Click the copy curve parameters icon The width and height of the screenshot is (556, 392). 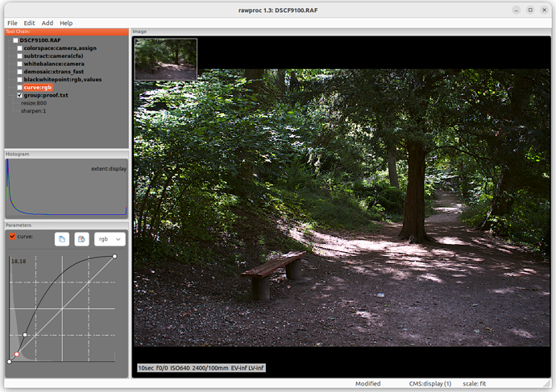tap(62, 239)
